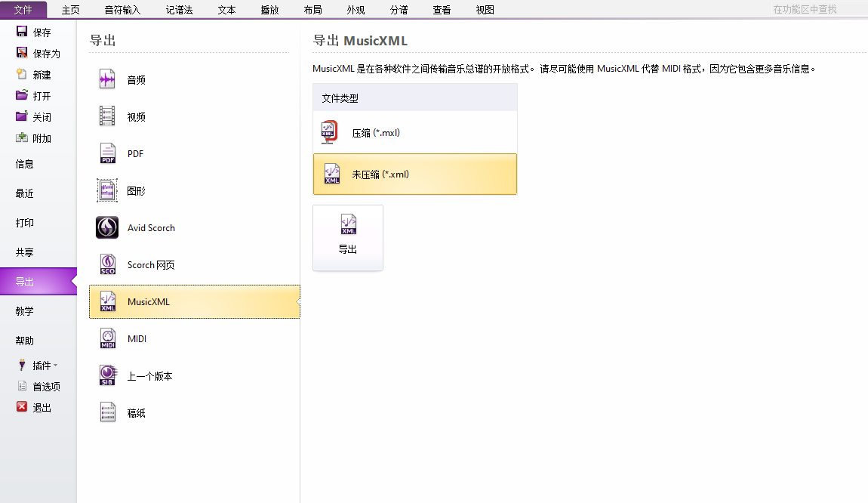Click 保存为 in the file menu
This screenshot has height=503, width=868.
click(46, 54)
